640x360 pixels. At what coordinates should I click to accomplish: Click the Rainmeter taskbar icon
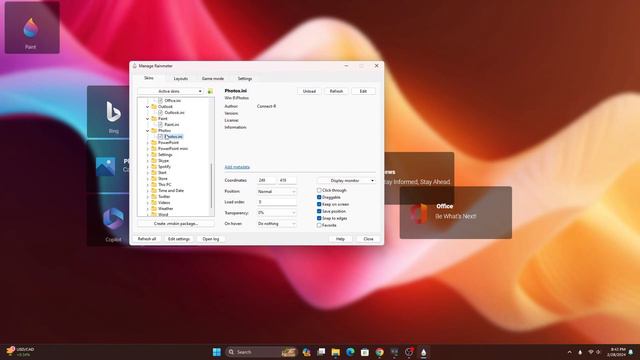424,352
